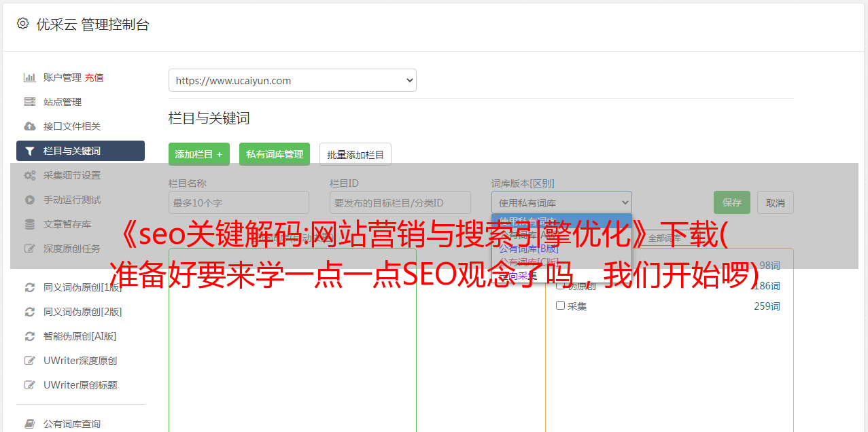Click the edit icon for UWriter深度原创
Image resolution: width=868 pixels, height=432 pixels.
point(29,361)
